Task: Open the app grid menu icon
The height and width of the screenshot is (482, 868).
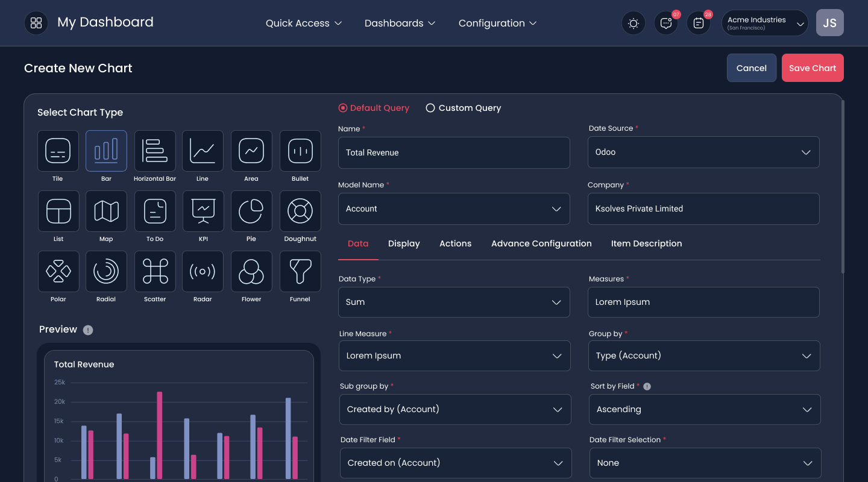Action: [x=36, y=23]
